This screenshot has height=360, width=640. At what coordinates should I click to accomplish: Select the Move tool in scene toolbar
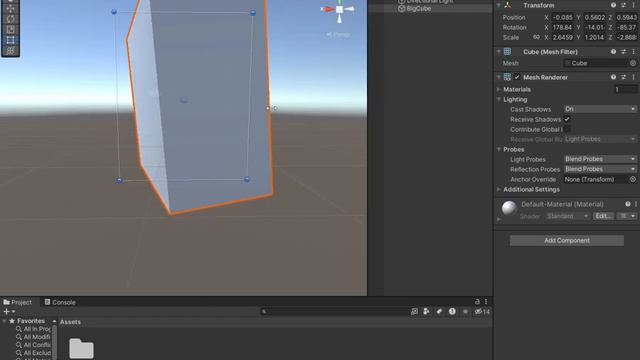tap(11, 8)
